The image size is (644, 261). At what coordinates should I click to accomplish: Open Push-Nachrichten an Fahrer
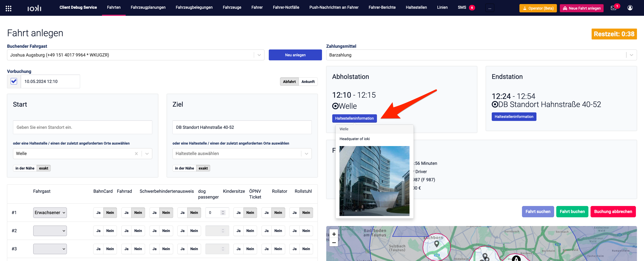(334, 7)
